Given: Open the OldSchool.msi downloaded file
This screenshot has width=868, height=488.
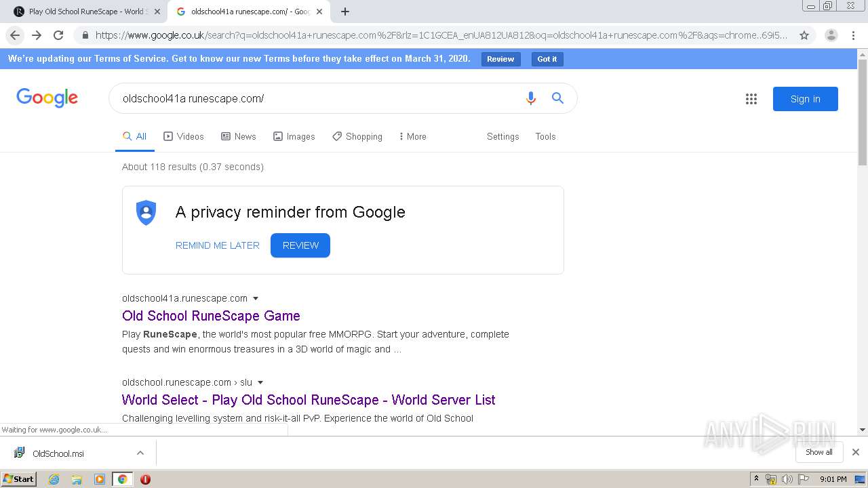Looking at the screenshot, I should pyautogui.click(x=58, y=453).
